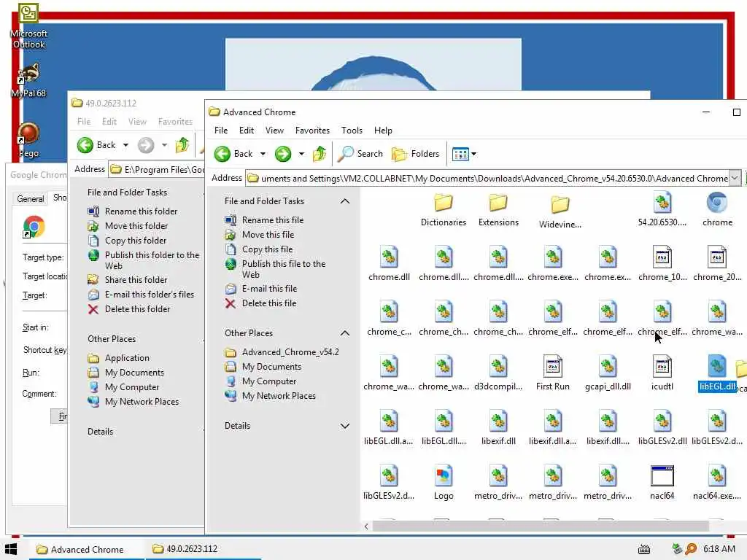The image size is (747, 560).
Task: Select the Logo image file
Action: (x=444, y=483)
